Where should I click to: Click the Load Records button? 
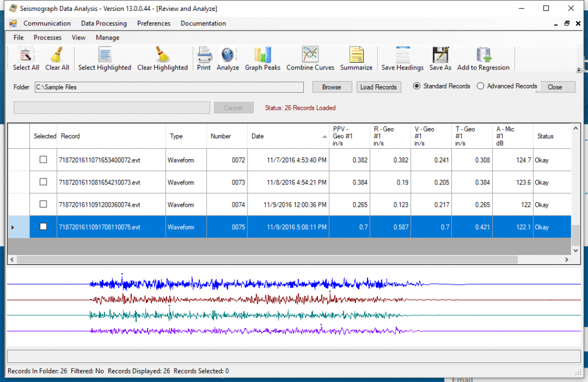click(x=378, y=87)
